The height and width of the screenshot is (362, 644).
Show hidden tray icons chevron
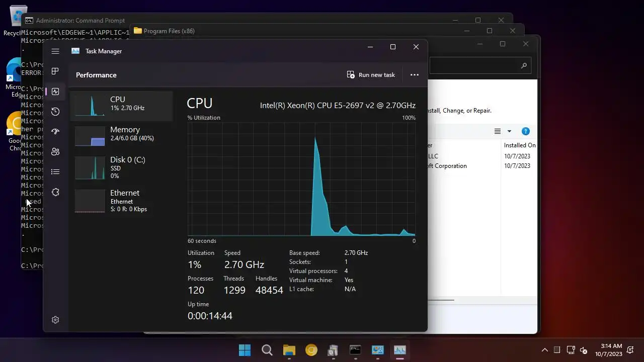544,350
